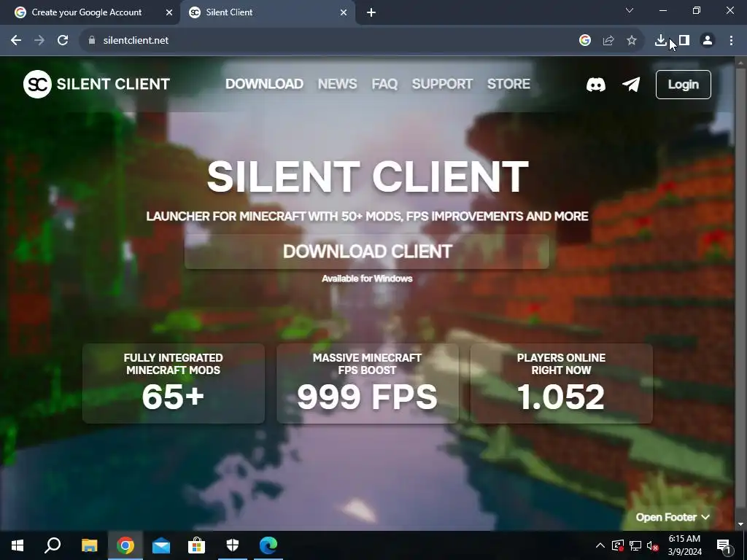The width and height of the screenshot is (747, 560).
Task: Click the Available for Windows text
Action: pyautogui.click(x=367, y=279)
